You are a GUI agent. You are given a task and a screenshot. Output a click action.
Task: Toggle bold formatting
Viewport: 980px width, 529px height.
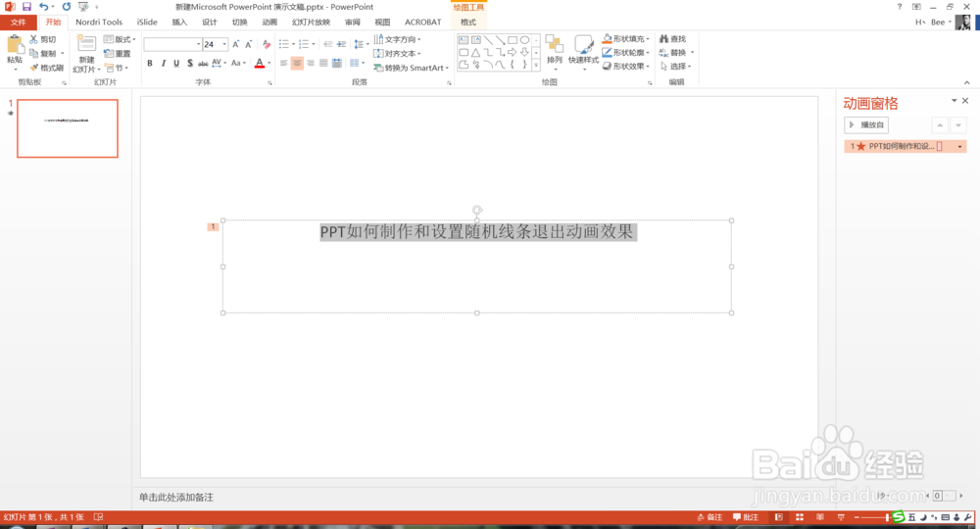point(150,63)
